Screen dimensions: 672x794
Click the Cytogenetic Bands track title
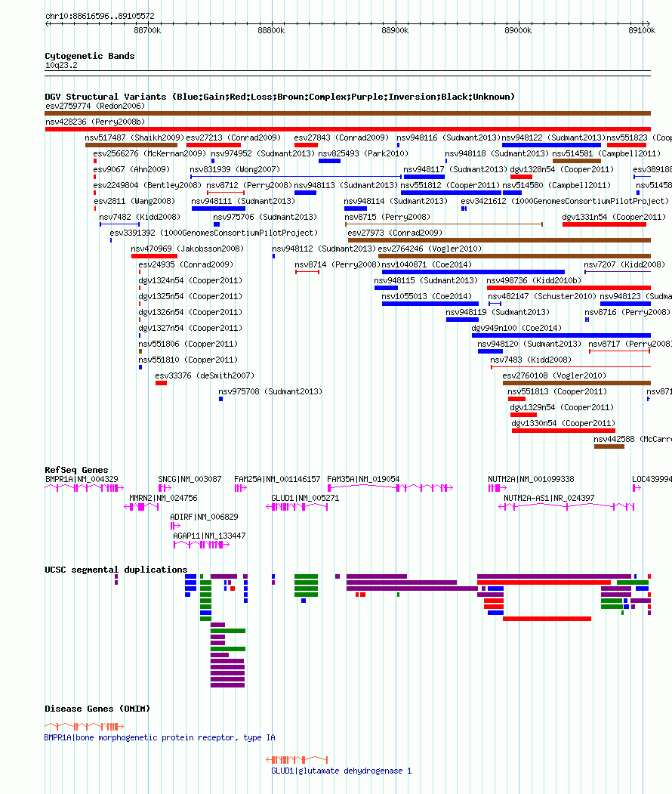90,56
